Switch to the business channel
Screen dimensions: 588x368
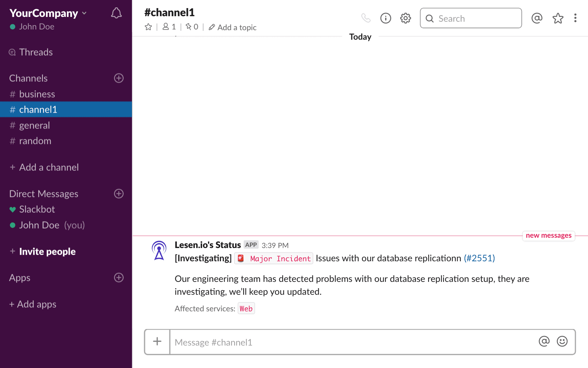pyautogui.click(x=66, y=94)
